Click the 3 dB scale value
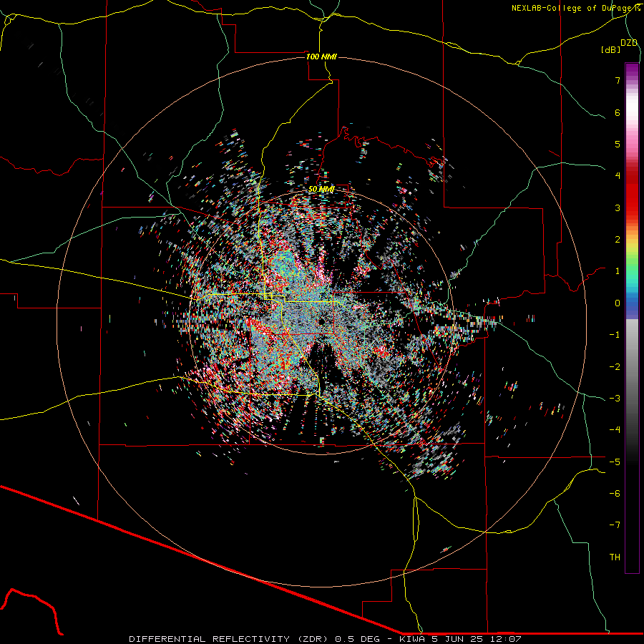Screen dimensions: 644x644 click(618, 208)
